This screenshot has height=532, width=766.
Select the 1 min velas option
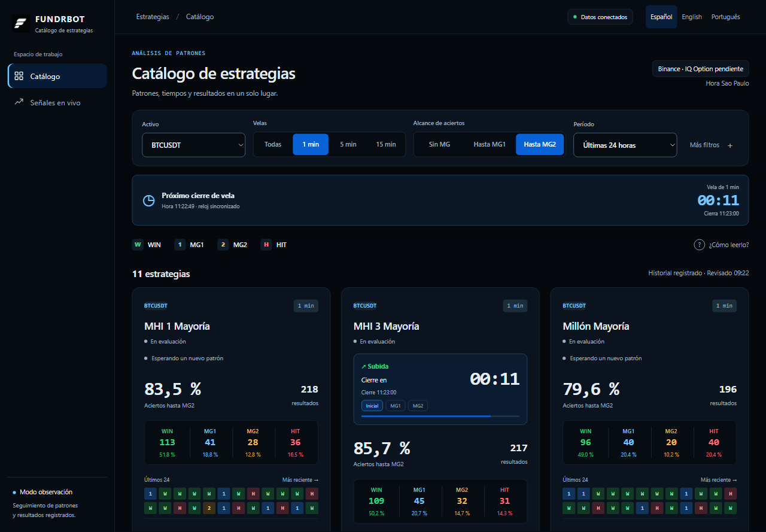[x=311, y=144]
